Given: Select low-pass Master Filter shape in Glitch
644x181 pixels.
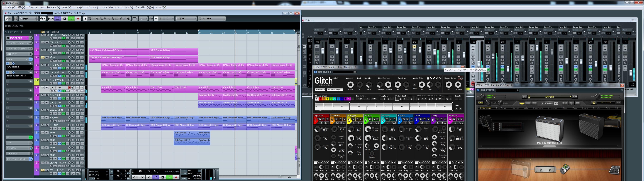Looking at the screenshot, I should [431, 78].
